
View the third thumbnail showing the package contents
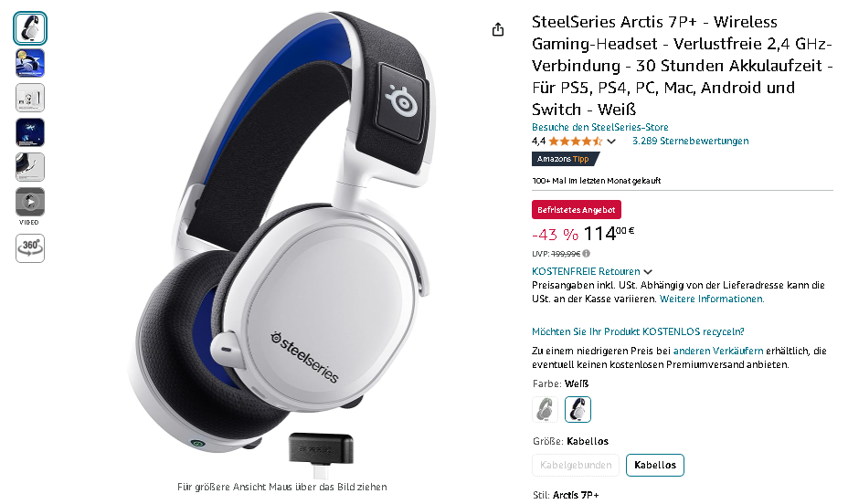(x=30, y=98)
